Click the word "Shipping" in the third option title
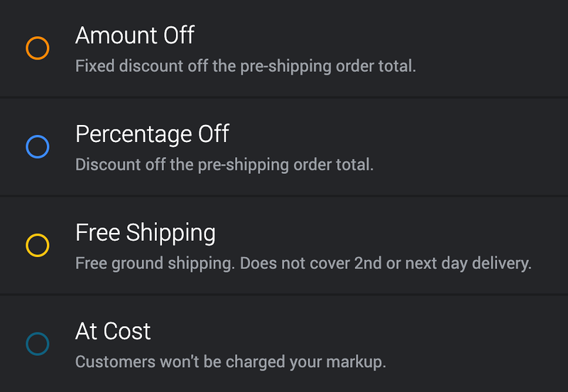This screenshot has height=392, width=568. coord(170,232)
